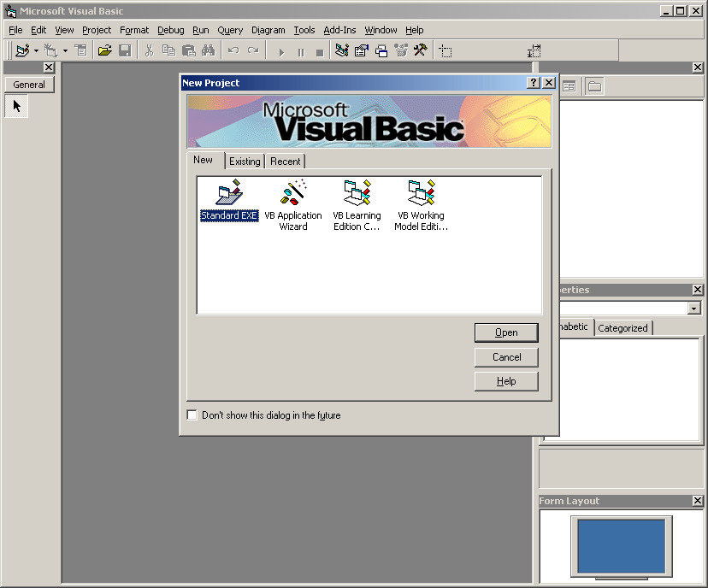Expand the Add Form dropdown arrow

pos(65,50)
